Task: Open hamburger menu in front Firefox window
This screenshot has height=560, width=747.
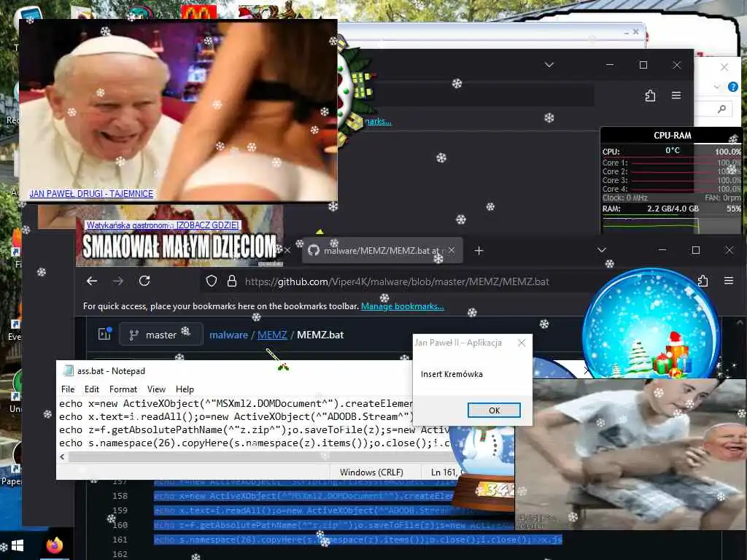Action: click(729, 281)
